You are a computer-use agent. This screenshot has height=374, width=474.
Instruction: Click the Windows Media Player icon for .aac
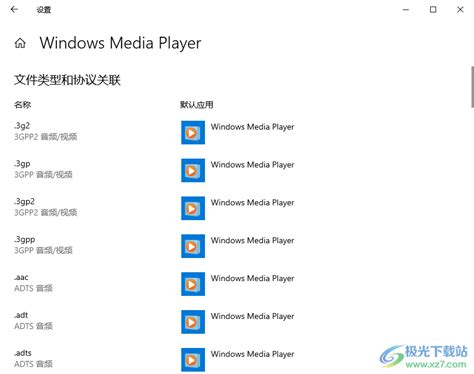click(x=193, y=284)
